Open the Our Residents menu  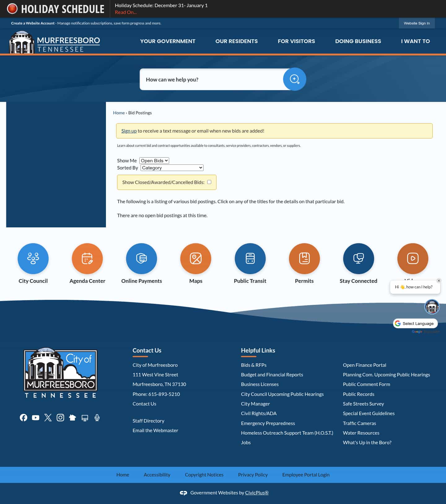pos(237,41)
